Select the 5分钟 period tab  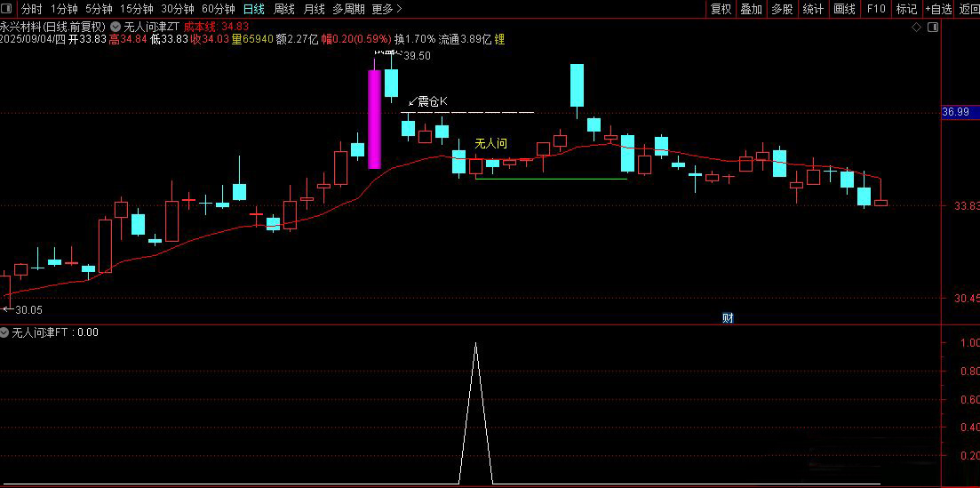pyautogui.click(x=99, y=9)
